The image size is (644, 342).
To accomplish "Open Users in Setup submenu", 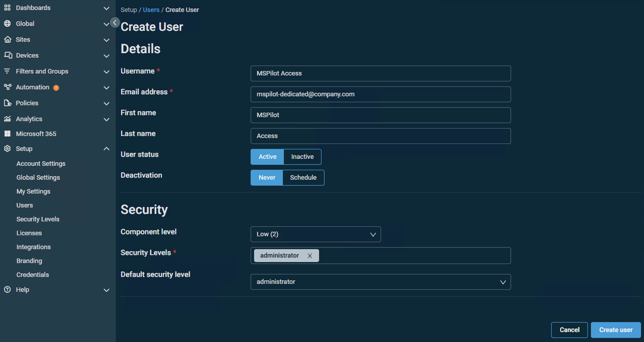I will click(25, 205).
